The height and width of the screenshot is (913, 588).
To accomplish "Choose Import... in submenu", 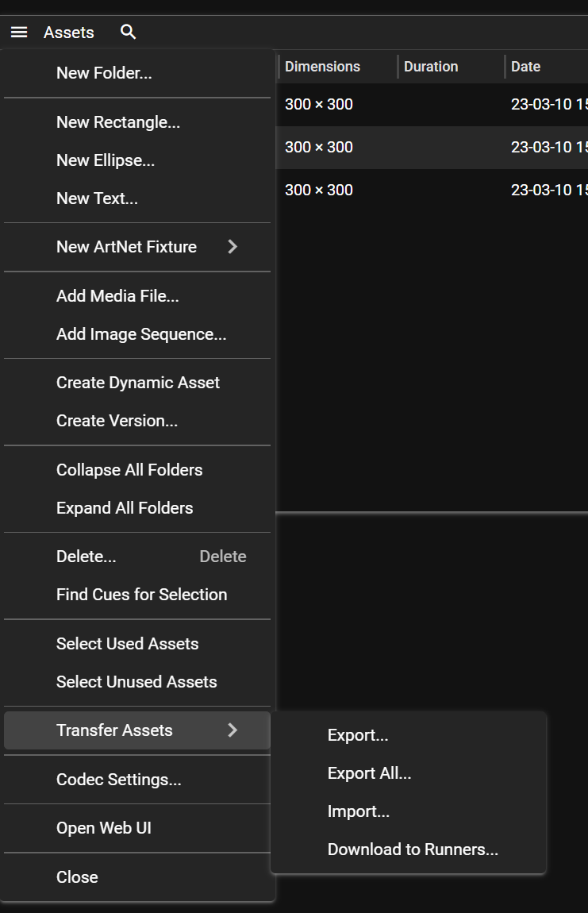I will point(409,811).
